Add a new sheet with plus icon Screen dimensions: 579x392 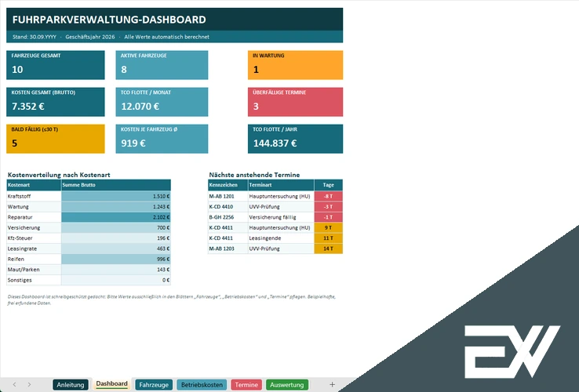tap(332, 385)
